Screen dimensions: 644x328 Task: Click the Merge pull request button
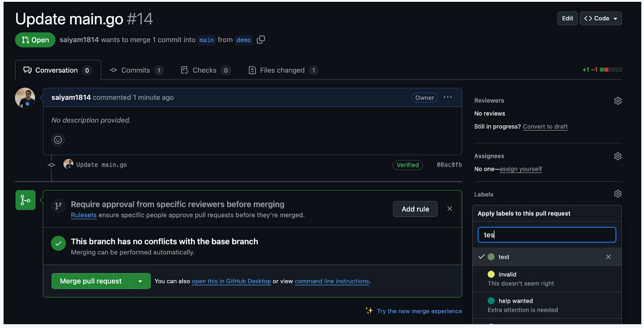point(91,281)
